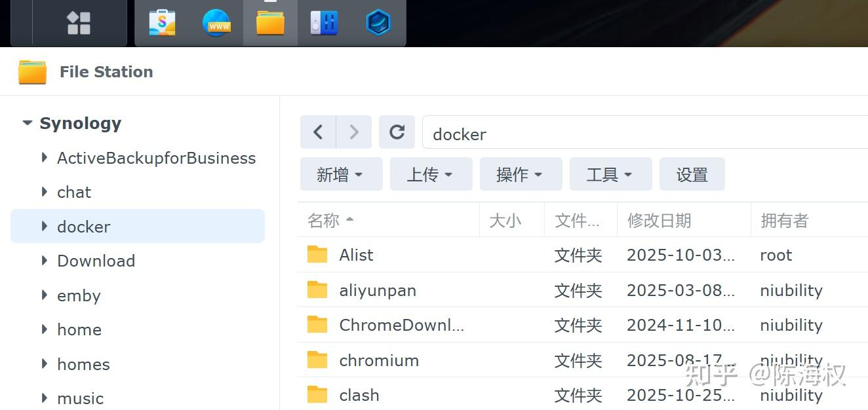The image size is (868, 410).
Task: Click the refresh icon above the file list
Action: pyautogui.click(x=397, y=132)
